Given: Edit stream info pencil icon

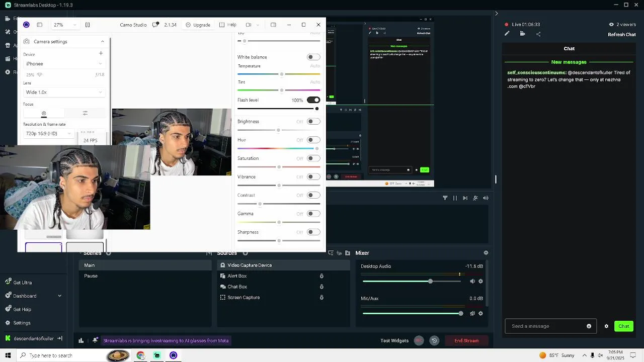Looking at the screenshot, I should 507,34.
